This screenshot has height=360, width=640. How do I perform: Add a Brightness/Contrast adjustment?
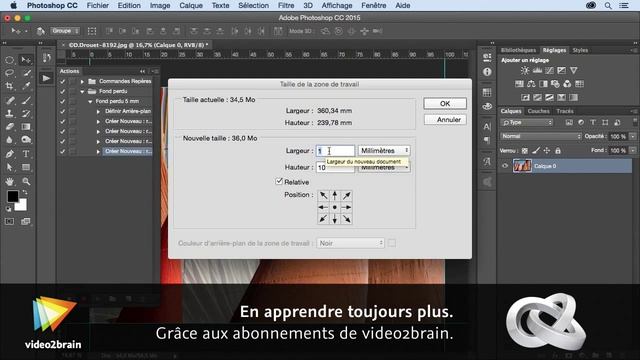pyautogui.click(x=525, y=70)
